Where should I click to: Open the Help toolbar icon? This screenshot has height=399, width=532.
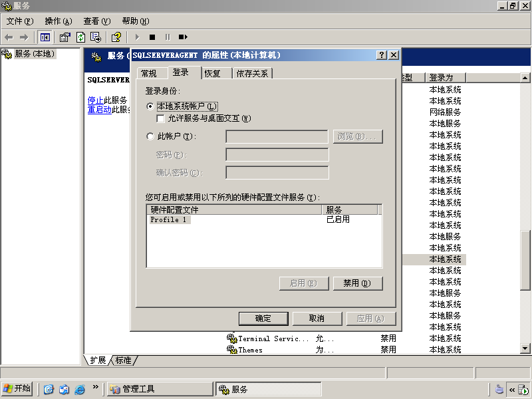[116, 37]
